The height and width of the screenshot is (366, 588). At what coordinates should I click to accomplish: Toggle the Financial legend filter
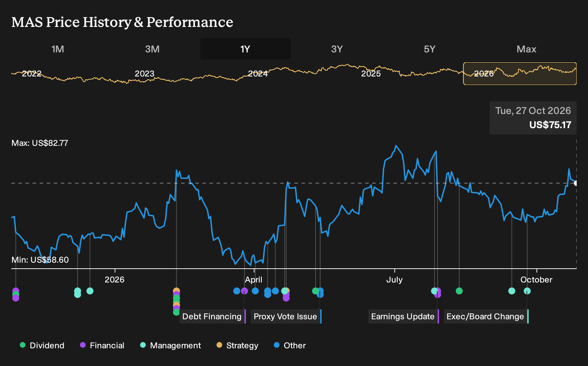[x=102, y=345]
